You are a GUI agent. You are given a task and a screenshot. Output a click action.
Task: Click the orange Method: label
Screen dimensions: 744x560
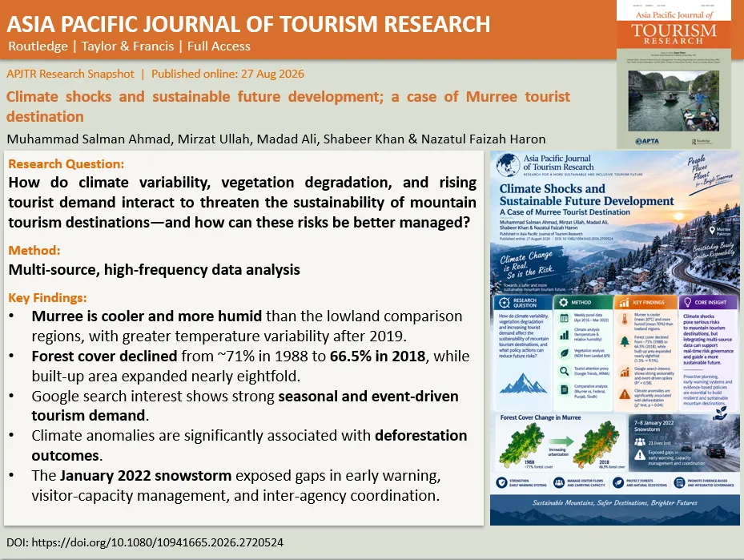pyautogui.click(x=34, y=251)
